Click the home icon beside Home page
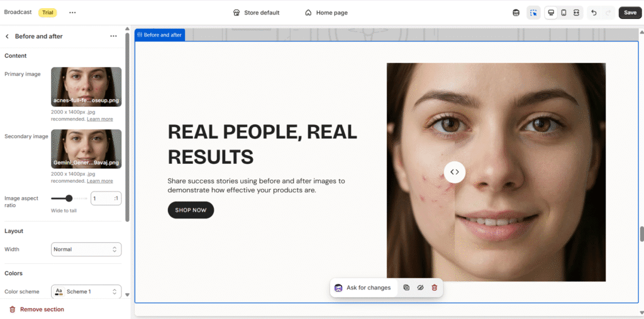Image resolution: width=644 pixels, height=319 pixels. point(308,13)
